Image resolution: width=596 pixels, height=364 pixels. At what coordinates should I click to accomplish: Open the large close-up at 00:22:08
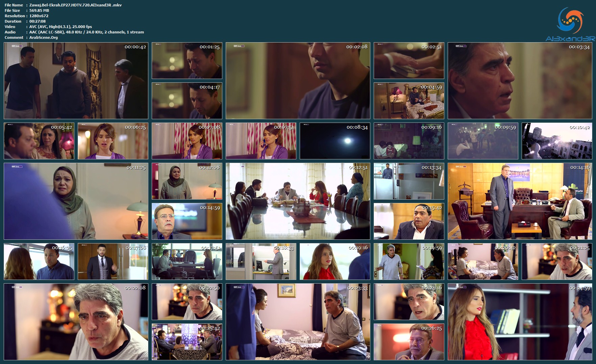(76, 322)
